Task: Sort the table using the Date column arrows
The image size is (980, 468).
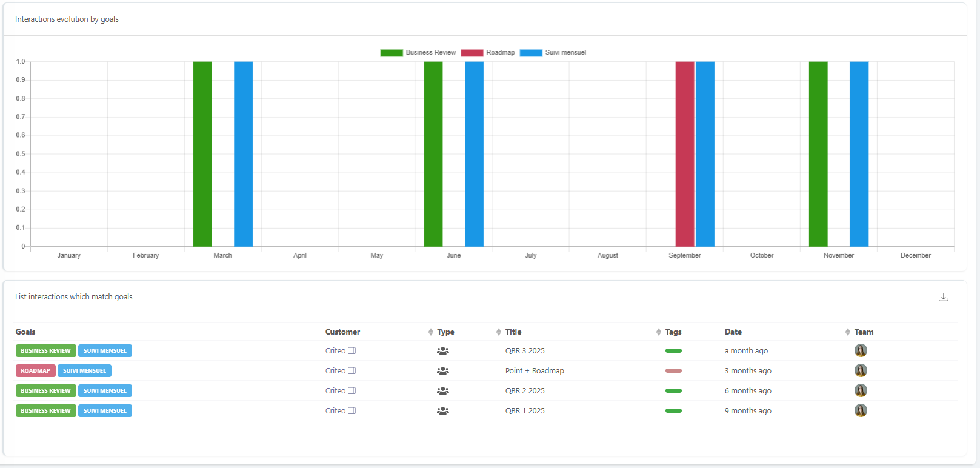Action: point(847,332)
